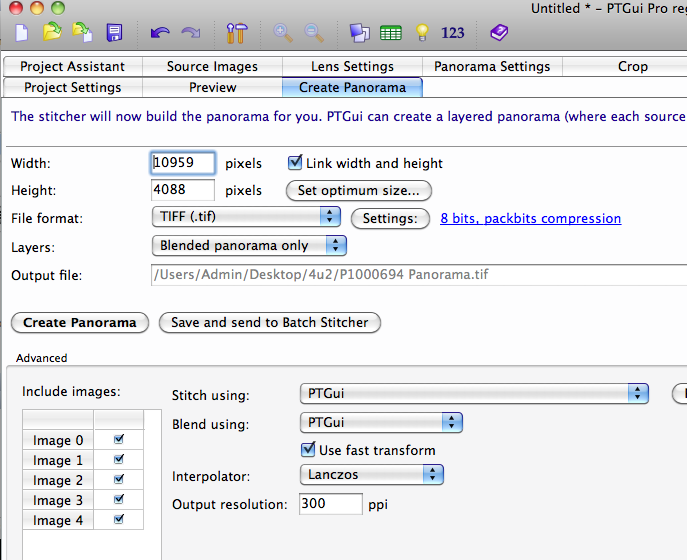Select the Image 3 row label
Screen dimensions: 687x560
[x=58, y=500]
